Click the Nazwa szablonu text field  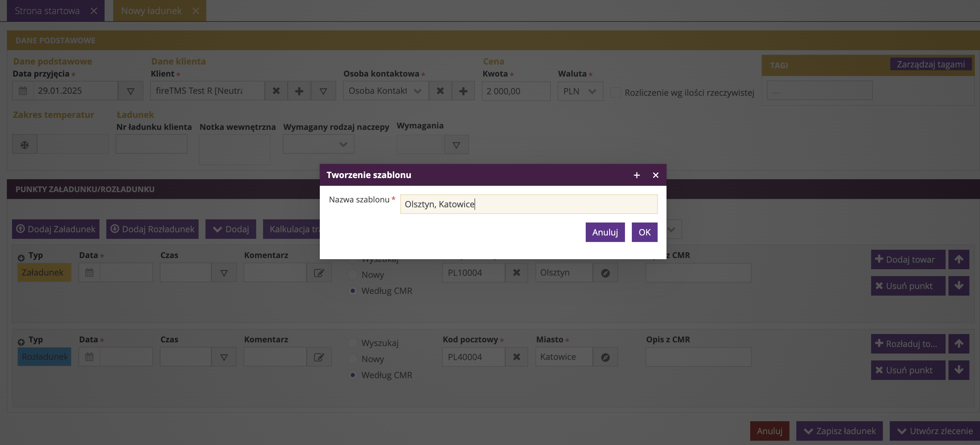528,204
